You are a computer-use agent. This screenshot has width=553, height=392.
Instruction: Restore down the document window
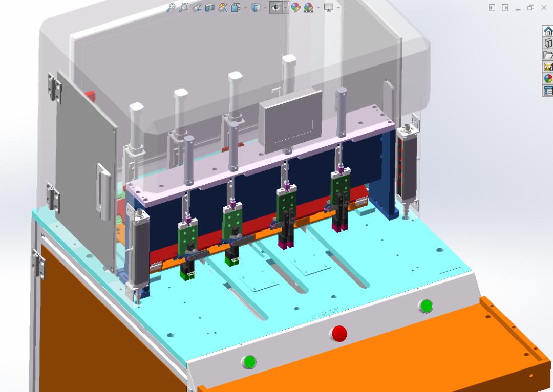531,7
